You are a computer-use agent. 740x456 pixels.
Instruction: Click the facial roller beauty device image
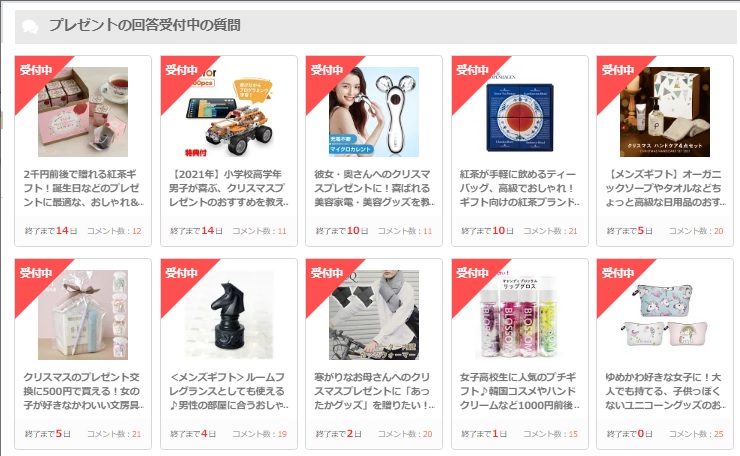pyautogui.click(x=374, y=112)
